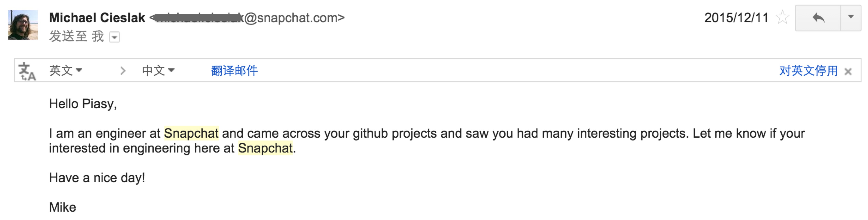
Task: Click the 翻译邮件 link
Action: pyautogui.click(x=234, y=70)
